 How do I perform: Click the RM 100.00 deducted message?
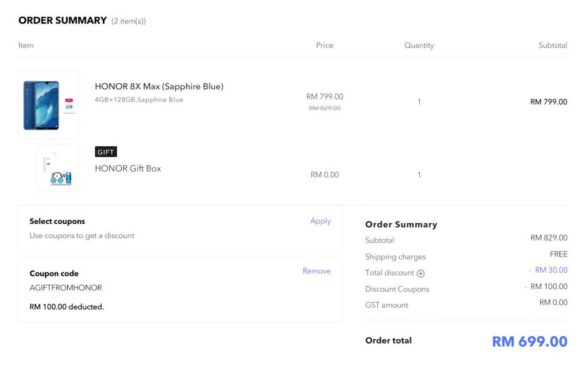67,307
